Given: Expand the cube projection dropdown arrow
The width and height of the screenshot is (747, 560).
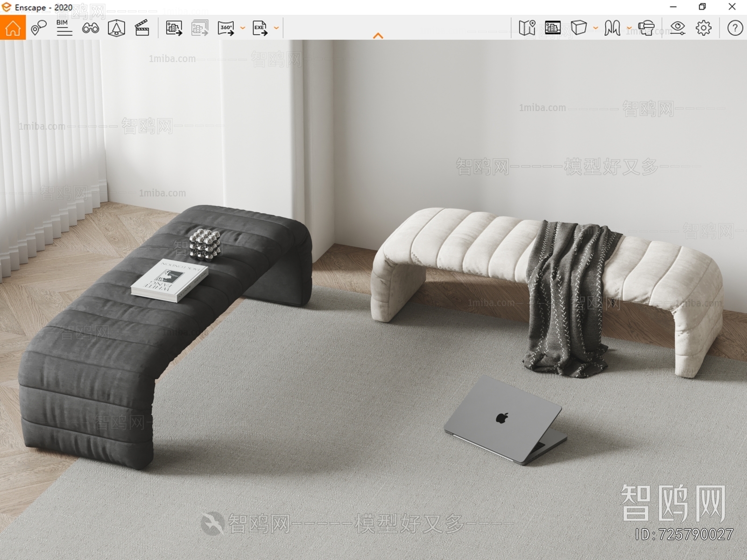Looking at the screenshot, I should point(595,28).
